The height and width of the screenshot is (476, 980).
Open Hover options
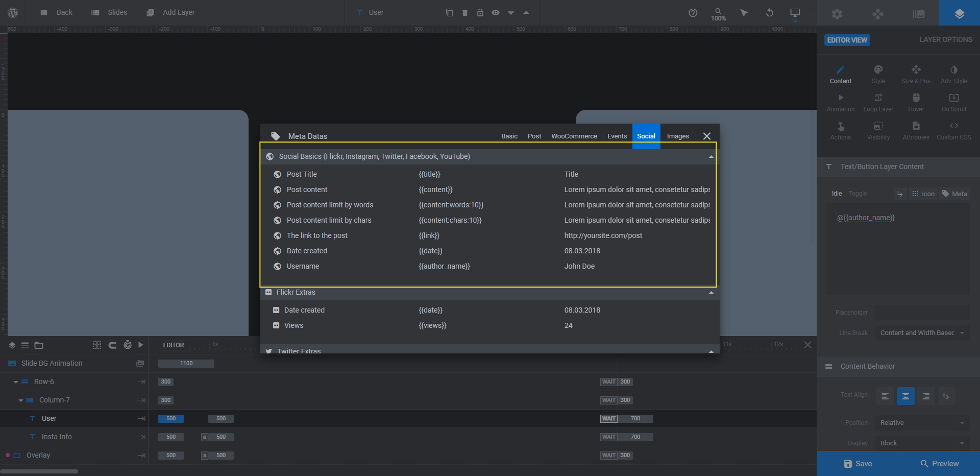pos(916,103)
